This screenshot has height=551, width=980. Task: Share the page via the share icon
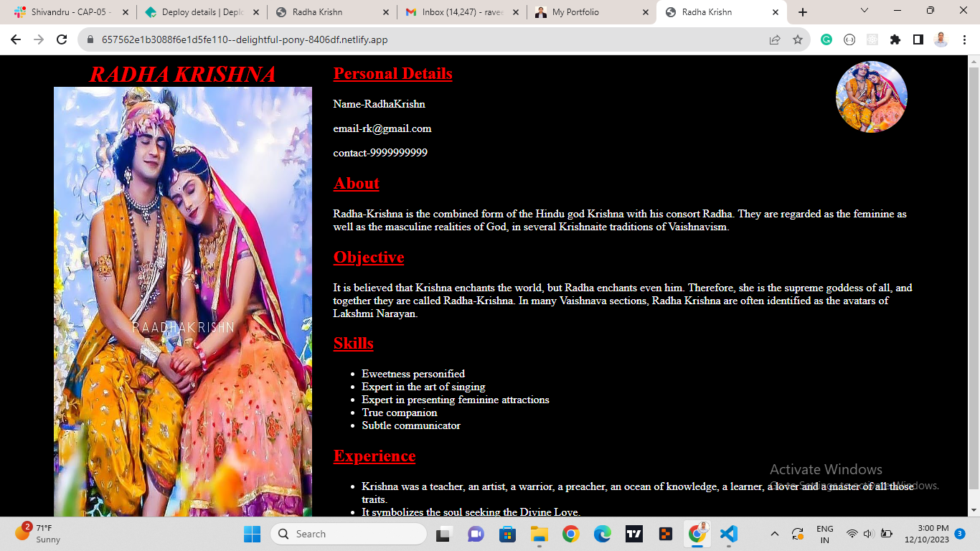[x=775, y=39]
